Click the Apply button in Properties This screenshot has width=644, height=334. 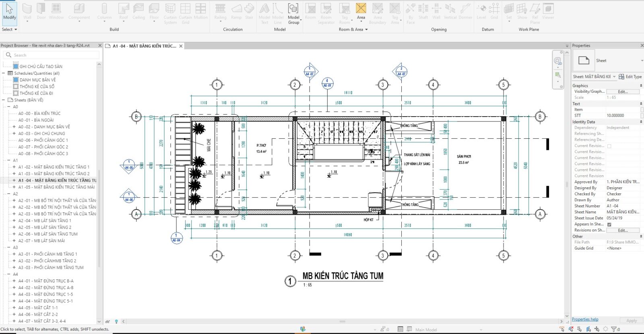pos(632,320)
